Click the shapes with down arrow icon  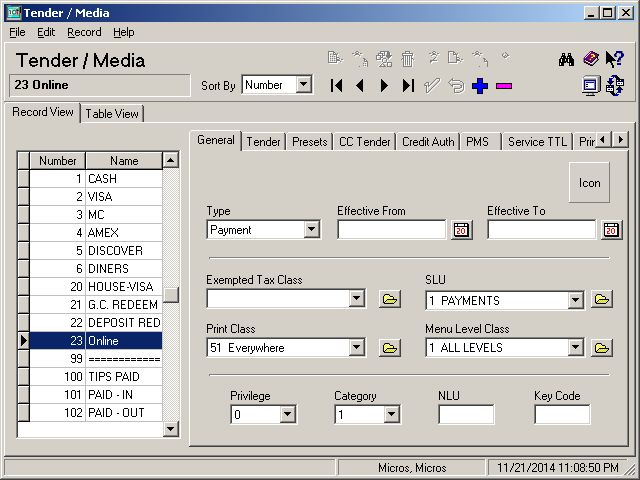click(384, 60)
